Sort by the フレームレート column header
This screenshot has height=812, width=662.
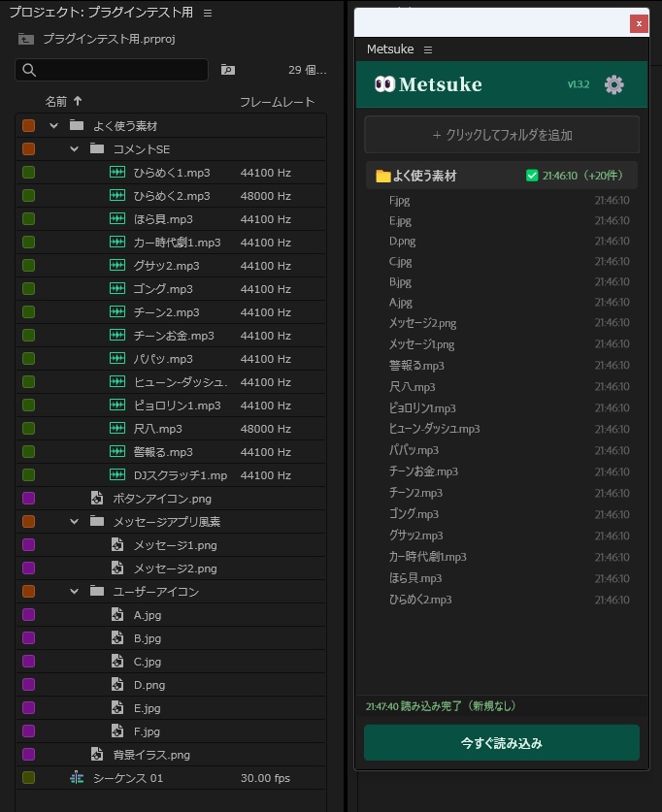click(x=278, y=102)
